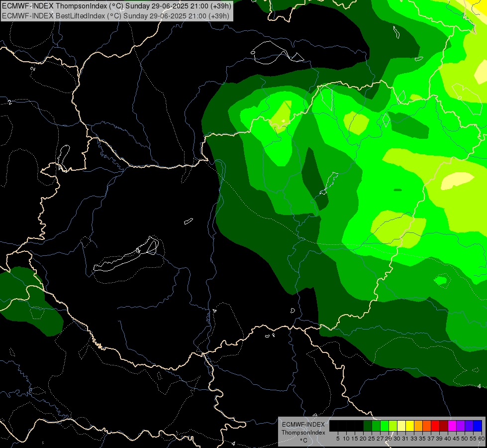Click the legend tick label 33
The image size is (487, 448).
click(x=414, y=439)
